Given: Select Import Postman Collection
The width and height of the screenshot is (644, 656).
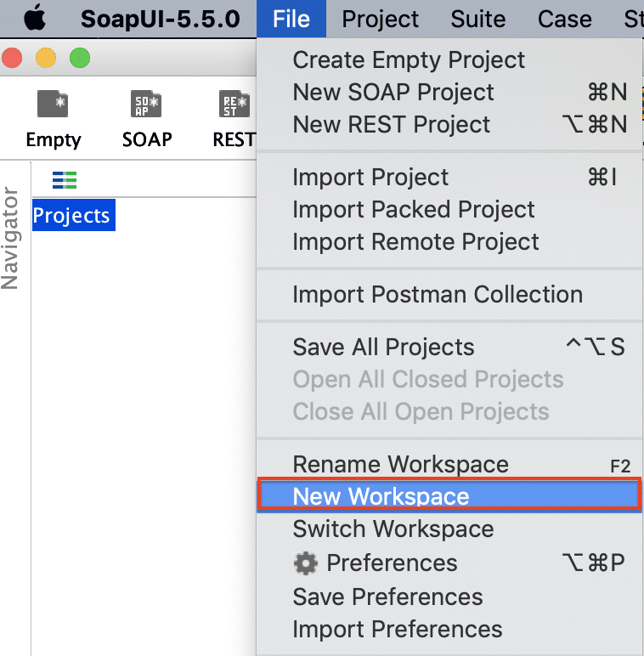Looking at the screenshot, I should tap(449, 294).
